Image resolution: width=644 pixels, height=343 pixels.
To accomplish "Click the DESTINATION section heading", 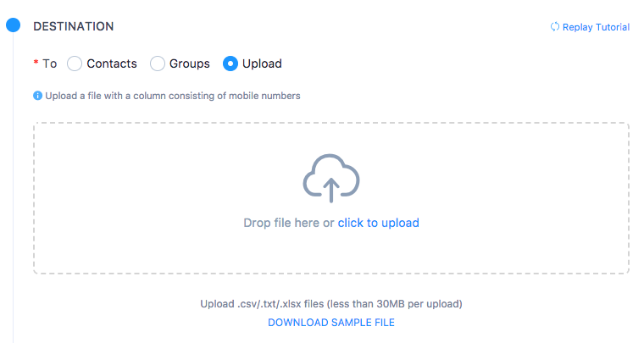I will (x=74, y=26).
